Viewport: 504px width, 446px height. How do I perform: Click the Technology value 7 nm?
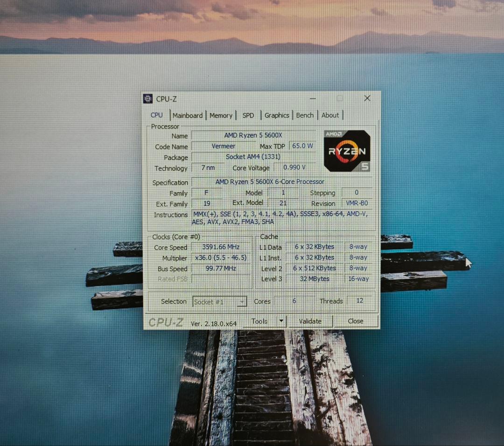pyautogui.click(x=208, y=168)
